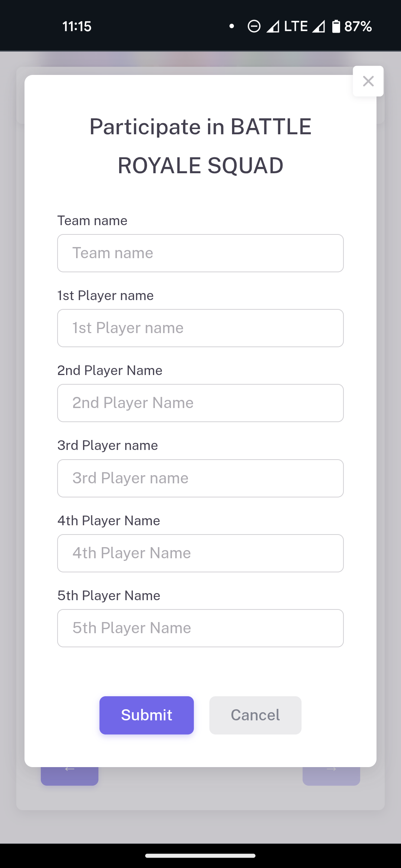The height and width of the screenshot is (868, 401).
Task: Tap the battery icon in status bar
Action: [x=336, y=26]
